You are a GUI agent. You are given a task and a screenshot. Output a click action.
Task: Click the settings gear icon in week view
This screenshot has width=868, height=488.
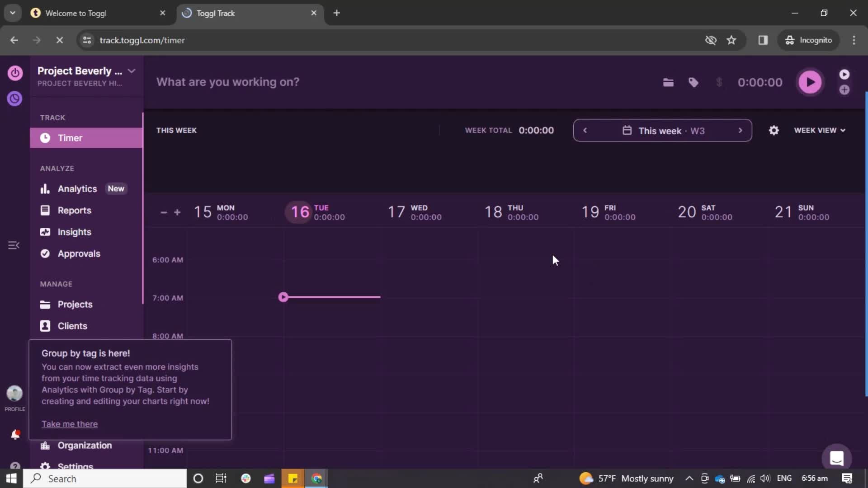click(774, 130)
